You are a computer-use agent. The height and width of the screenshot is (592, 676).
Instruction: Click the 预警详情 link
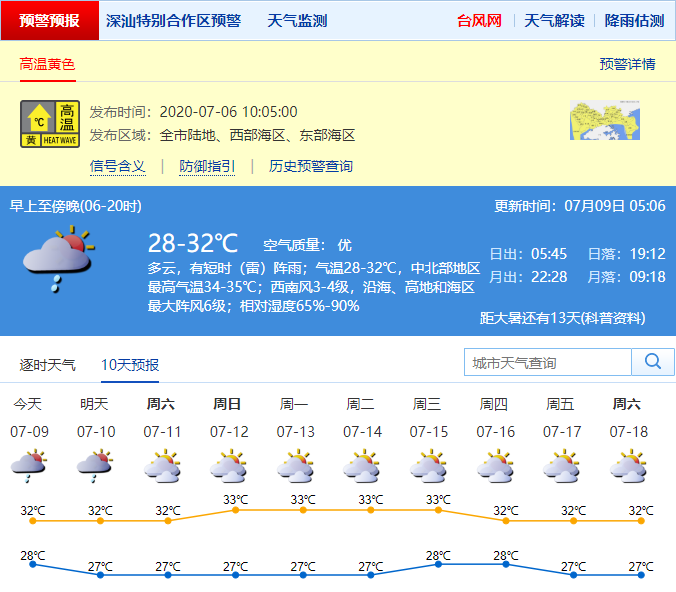pyautogui.click(x=627, y=64)
